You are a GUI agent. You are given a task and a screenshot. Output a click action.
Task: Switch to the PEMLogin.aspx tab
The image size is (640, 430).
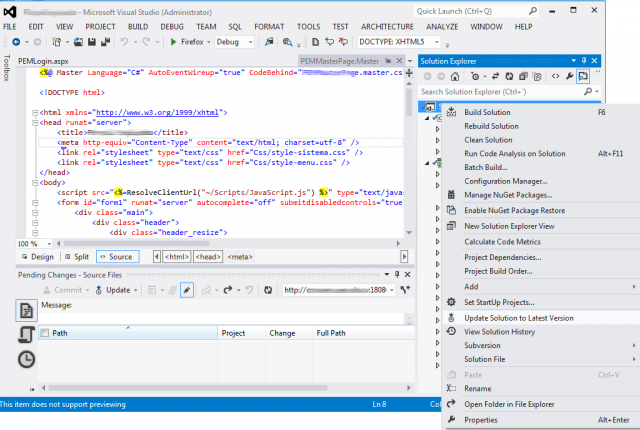coord(43,61)
